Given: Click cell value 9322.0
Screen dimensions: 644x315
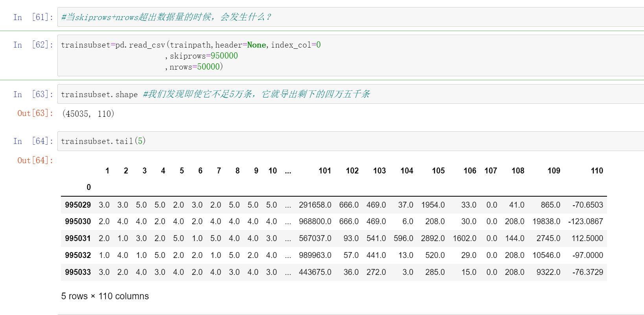Looking at the screenshot, I should click(x=548, y=272).
